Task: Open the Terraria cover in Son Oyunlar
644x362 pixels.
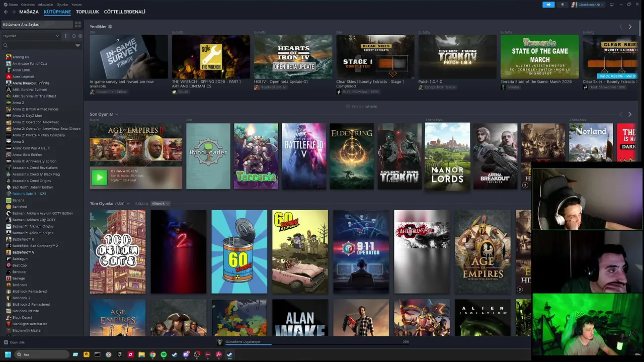Action: click(x=256, y=156)
